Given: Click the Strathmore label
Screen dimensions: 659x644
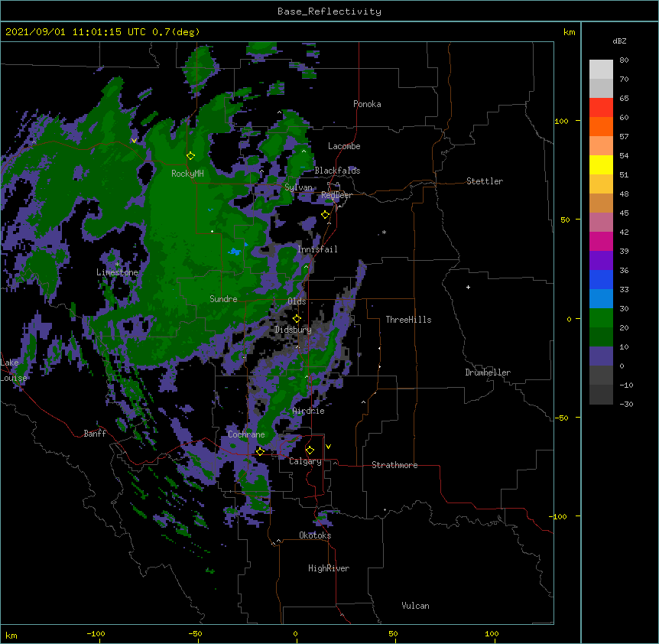Looking at the screenshot, I should (x=394, y=465).
